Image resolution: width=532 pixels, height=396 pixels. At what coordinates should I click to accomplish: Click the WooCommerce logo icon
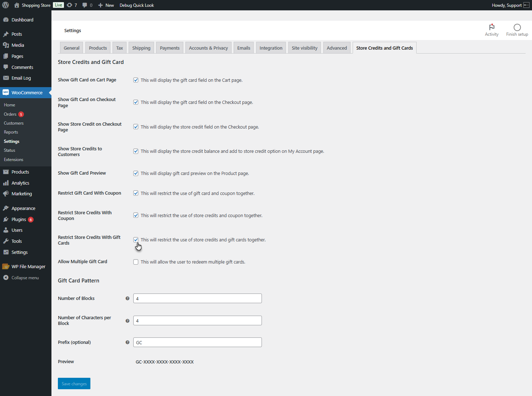[x=6, y=92]
